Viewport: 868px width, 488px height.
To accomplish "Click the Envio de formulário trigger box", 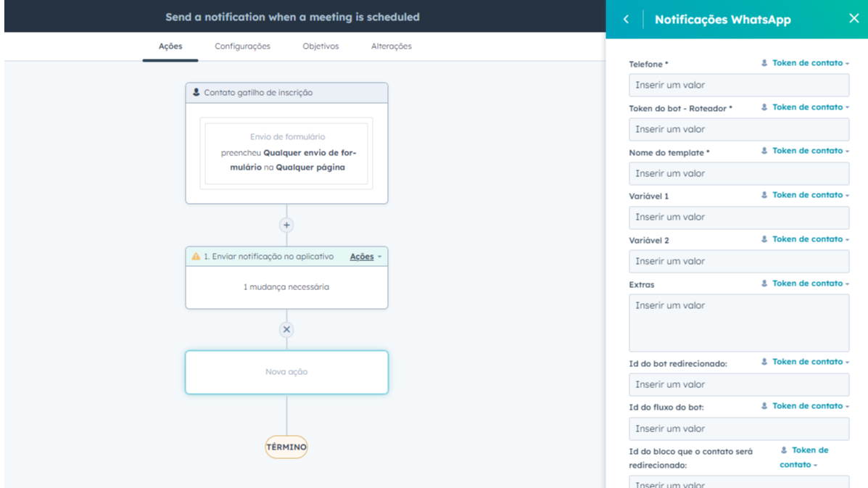I will tap(286, 152).
